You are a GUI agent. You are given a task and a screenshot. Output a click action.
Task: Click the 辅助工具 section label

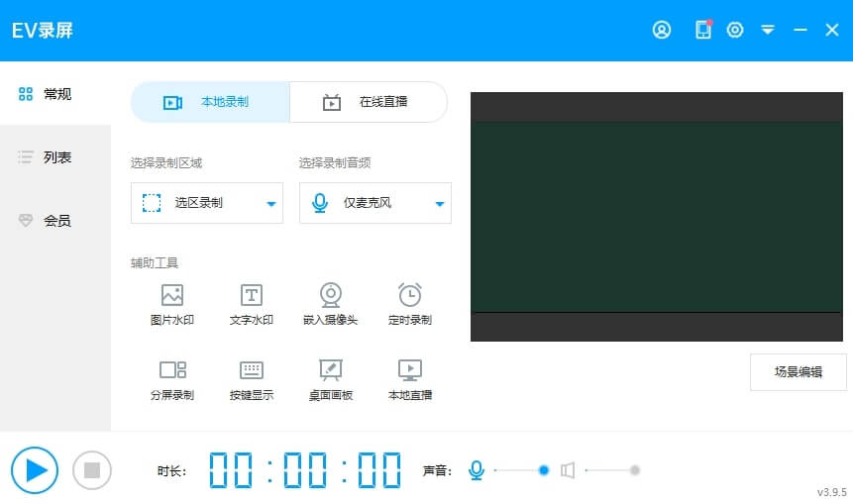click(x=155, y=263)
